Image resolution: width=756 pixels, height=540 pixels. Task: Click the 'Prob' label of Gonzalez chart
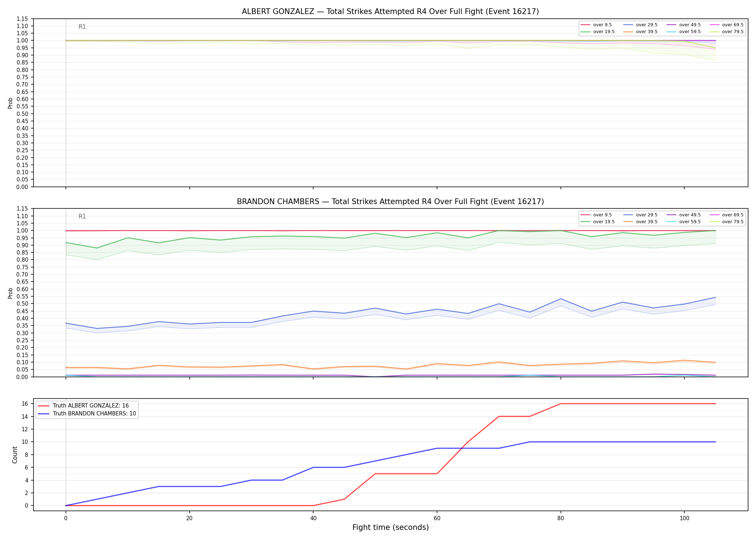10,103
